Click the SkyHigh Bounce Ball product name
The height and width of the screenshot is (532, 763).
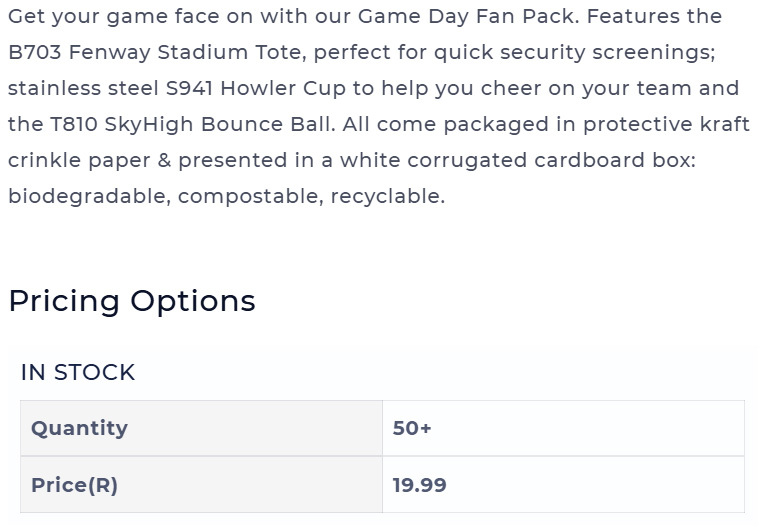coord(219,124)
